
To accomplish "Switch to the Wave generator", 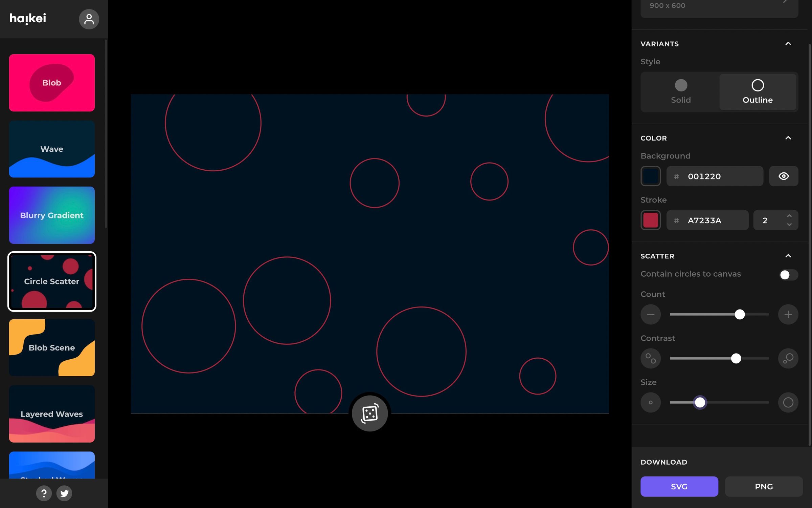I will pyautogui.click(x=52, y=149).
